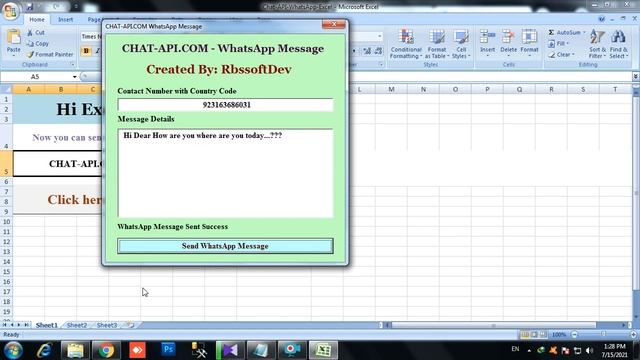This screenshot has height=360, width=640.
Task: Toggle Bold formatting button
Action: [x=86, y=51]
